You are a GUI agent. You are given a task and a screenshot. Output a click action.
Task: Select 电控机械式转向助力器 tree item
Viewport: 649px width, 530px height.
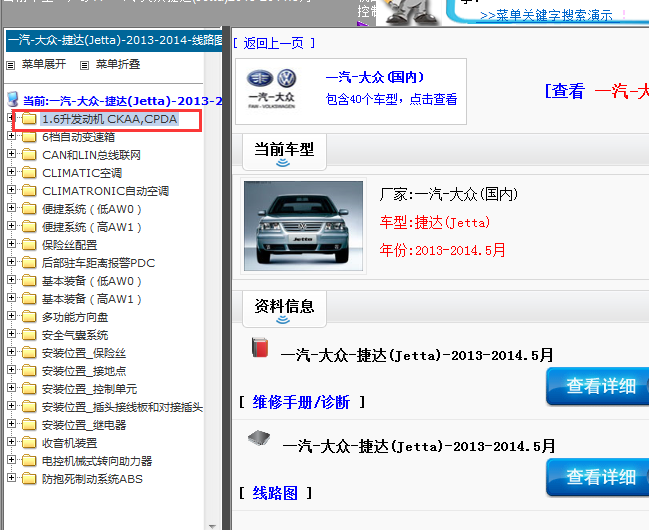[x=97, y=461]
